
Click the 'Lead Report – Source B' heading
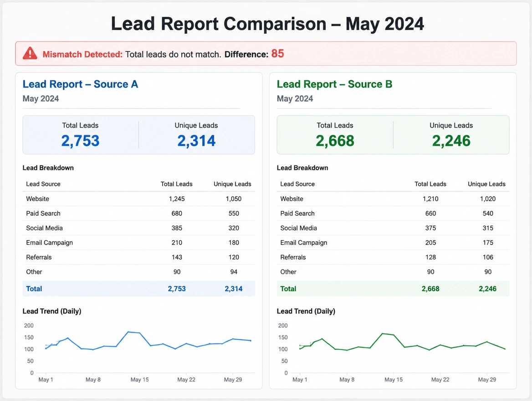(x=334, y=84)
